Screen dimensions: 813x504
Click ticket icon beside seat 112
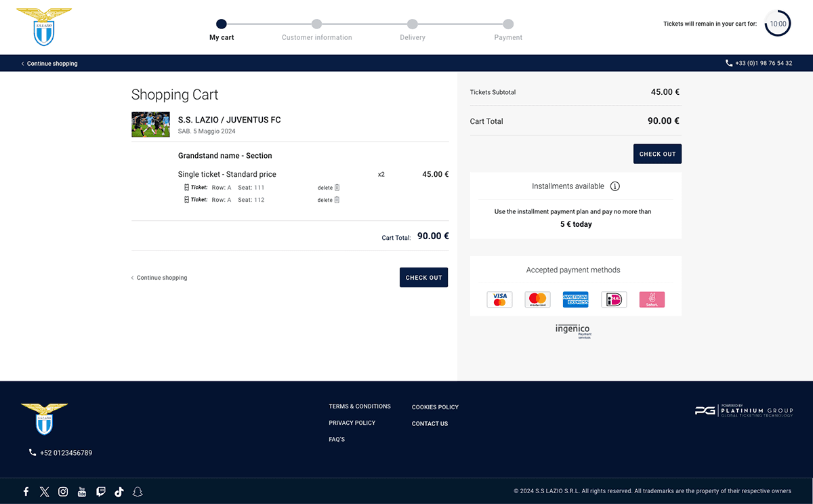coord(187,200)
